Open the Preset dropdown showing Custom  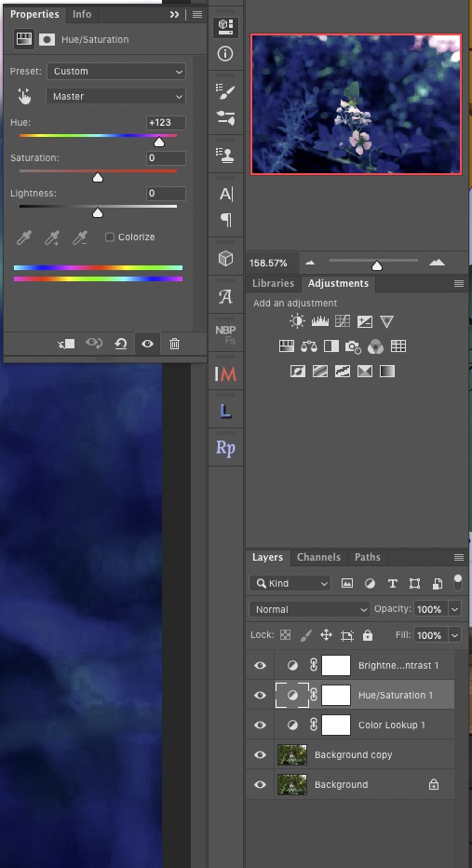pyautogui.click(x=116, y=72)
